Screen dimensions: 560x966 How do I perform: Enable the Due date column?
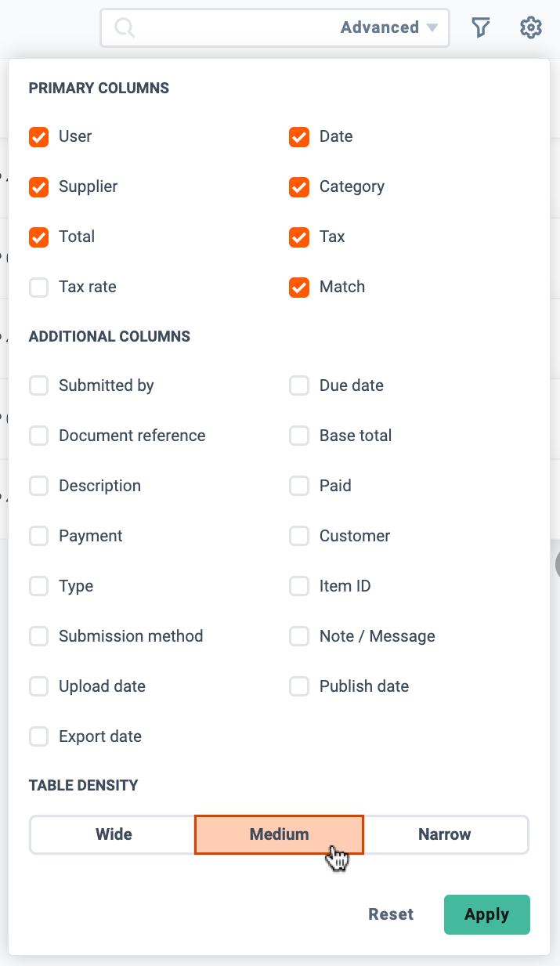(x=299, y=386)
